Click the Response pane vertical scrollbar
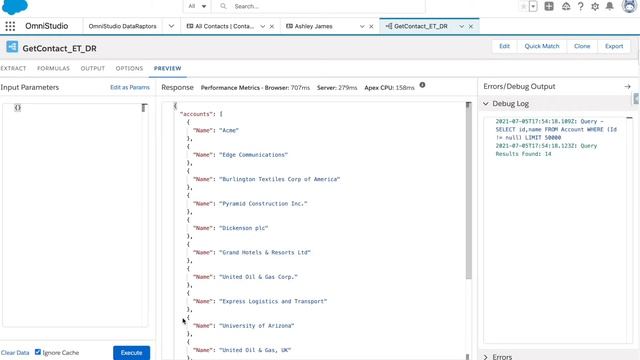This screenshot has width=640, height=360. click(x=468, y=190)
